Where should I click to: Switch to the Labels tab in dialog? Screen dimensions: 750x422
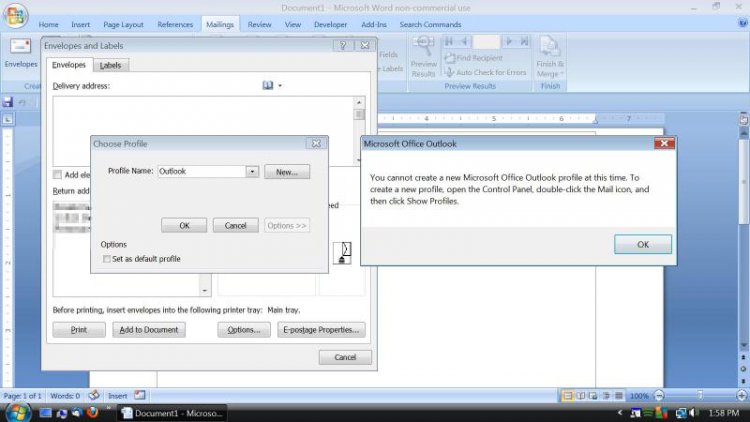tap(110, 66)
